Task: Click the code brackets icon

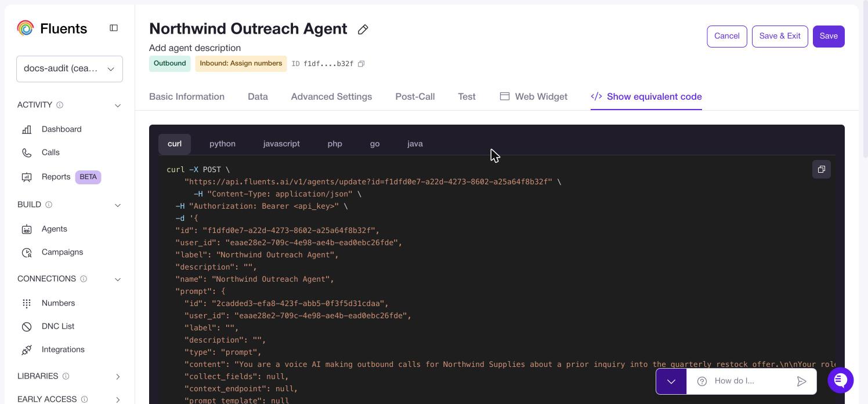Action: tap(596, 96)
